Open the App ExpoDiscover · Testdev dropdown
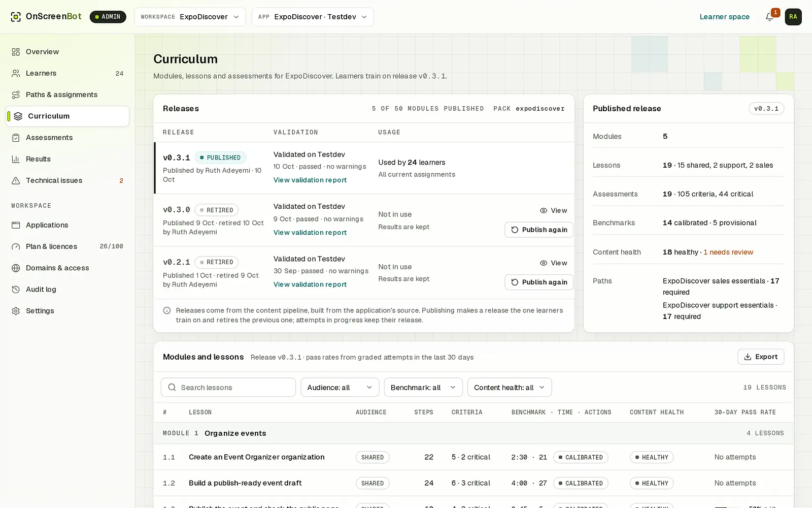812x508 pixels. pos(313,17)
